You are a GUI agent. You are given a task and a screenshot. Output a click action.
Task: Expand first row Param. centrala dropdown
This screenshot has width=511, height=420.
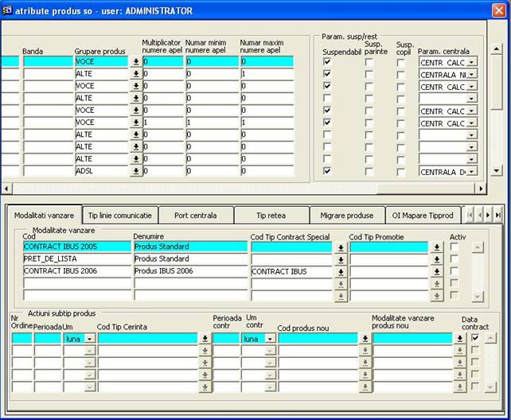tap(471, 61)
